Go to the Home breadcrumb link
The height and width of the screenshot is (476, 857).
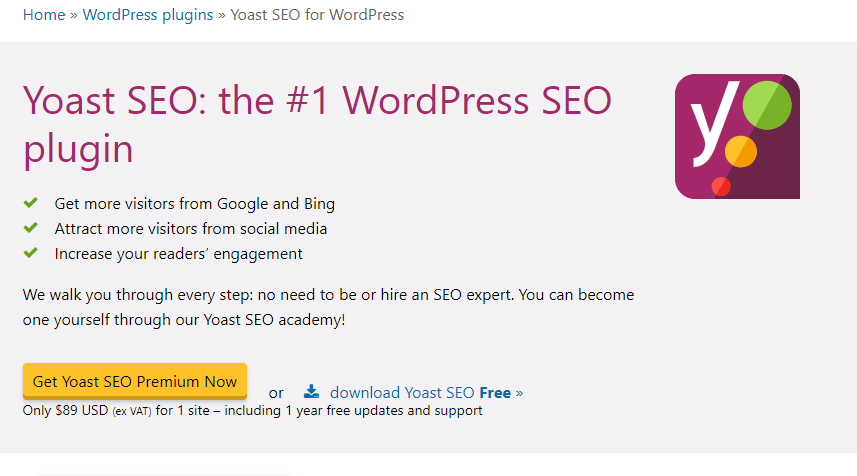[44, 15]
